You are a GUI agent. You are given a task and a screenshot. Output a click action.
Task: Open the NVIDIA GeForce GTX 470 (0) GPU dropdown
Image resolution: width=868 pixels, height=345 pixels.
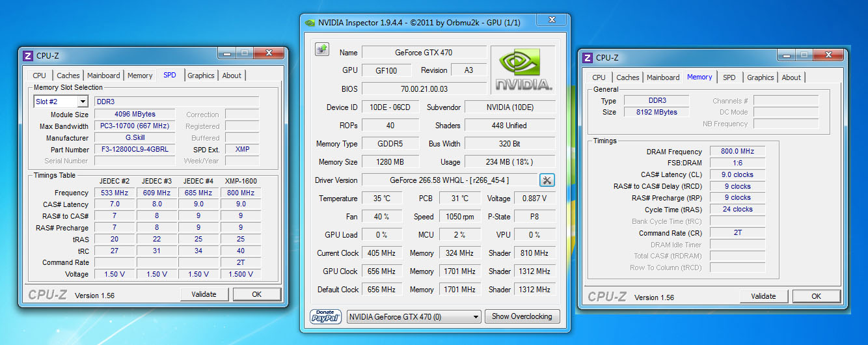coord(414,317)
